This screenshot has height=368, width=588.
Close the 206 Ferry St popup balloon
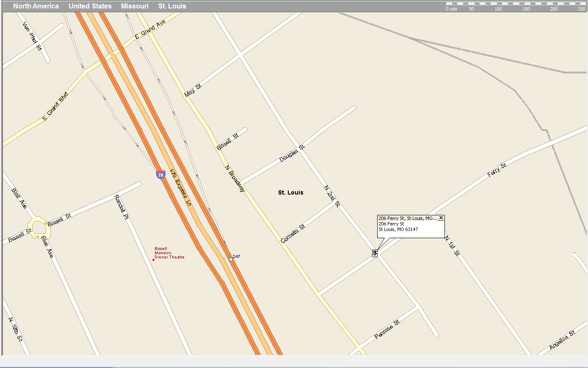[441, 218]
